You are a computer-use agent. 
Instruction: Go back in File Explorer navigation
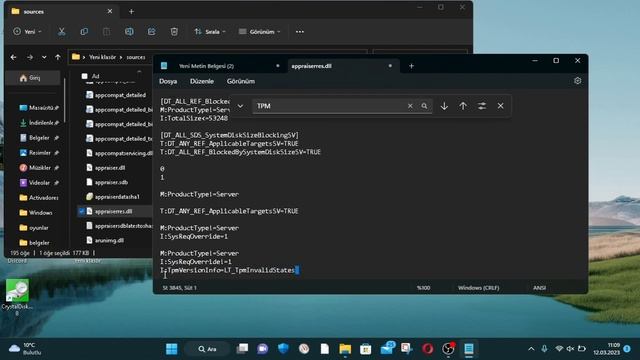13,57
